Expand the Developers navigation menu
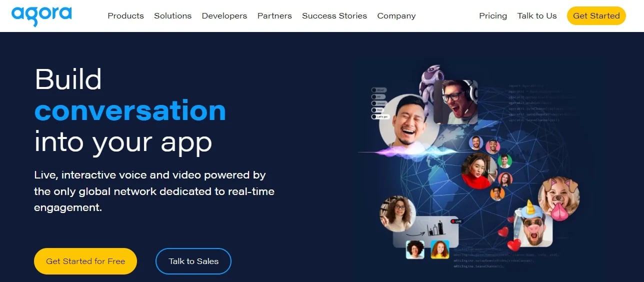The width and height of the screenshot is (644, 282). (x=224, y=16)
